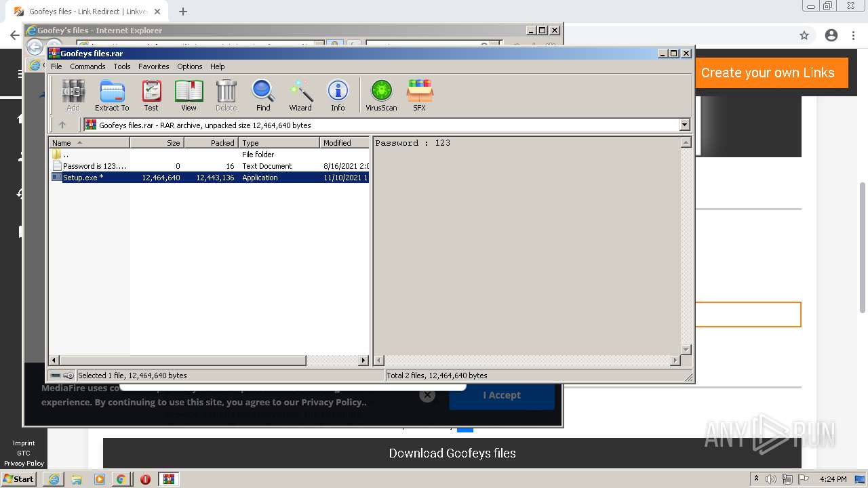Click the red shield taskbar icon
The image size is (868, 488).
[x=145, y=479]
